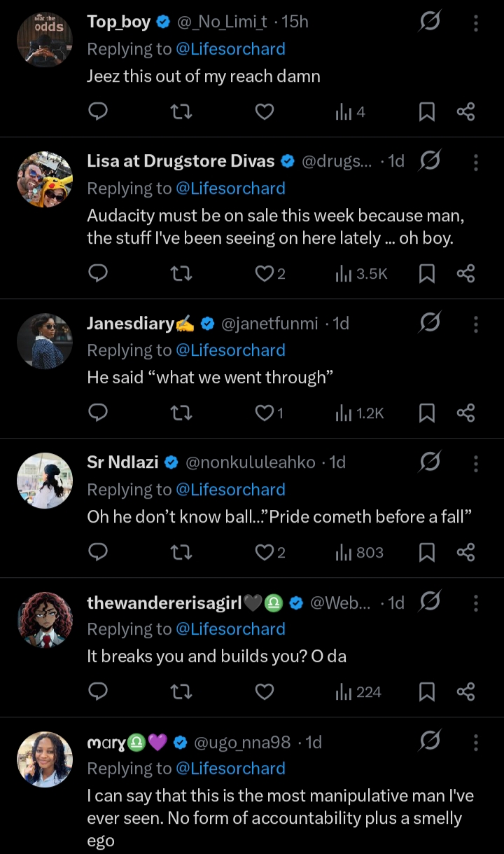The height and width of the screenshot is (854, 504).
Task: Open more options menu on Janesdiary's reply
Action: click(475, 324)
